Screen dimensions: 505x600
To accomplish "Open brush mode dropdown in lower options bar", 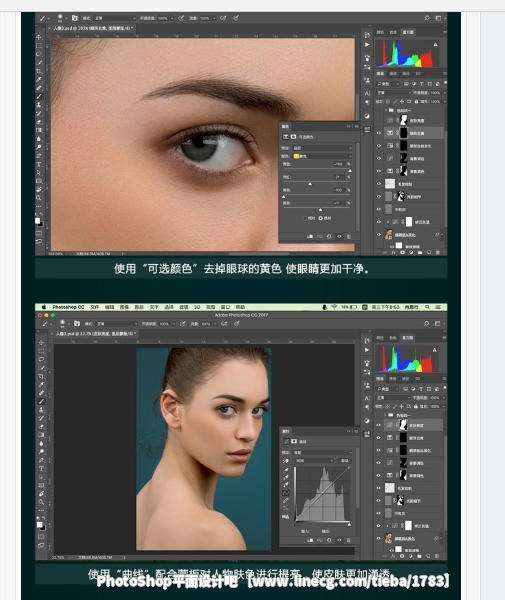I will [x=116, y=324].
